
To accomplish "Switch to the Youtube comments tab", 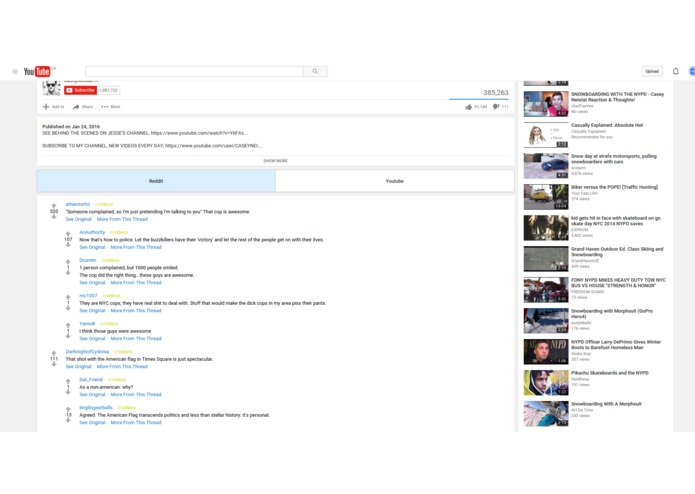I will coord(394,181).
